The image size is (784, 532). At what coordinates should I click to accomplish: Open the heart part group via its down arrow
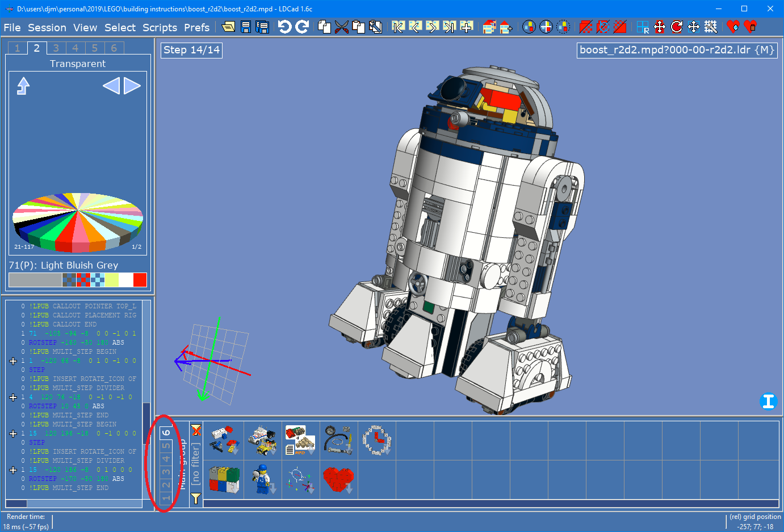(348, 490)
